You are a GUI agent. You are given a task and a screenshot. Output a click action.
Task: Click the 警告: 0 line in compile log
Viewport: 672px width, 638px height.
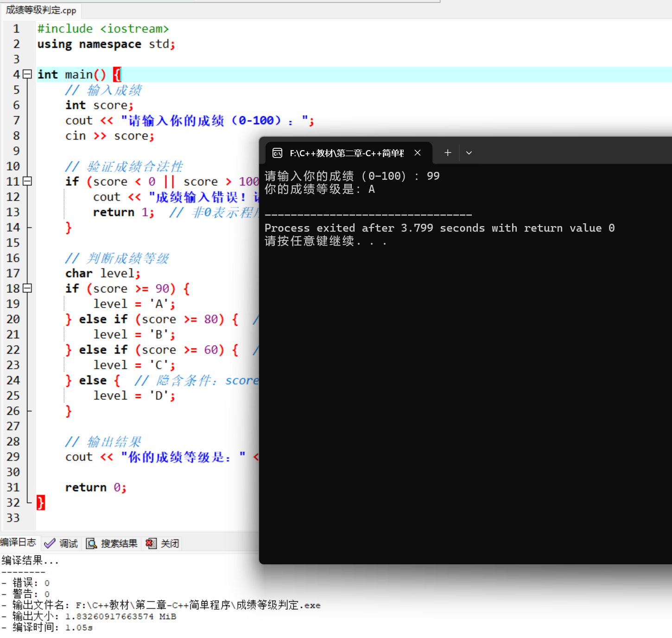[26, 594]
